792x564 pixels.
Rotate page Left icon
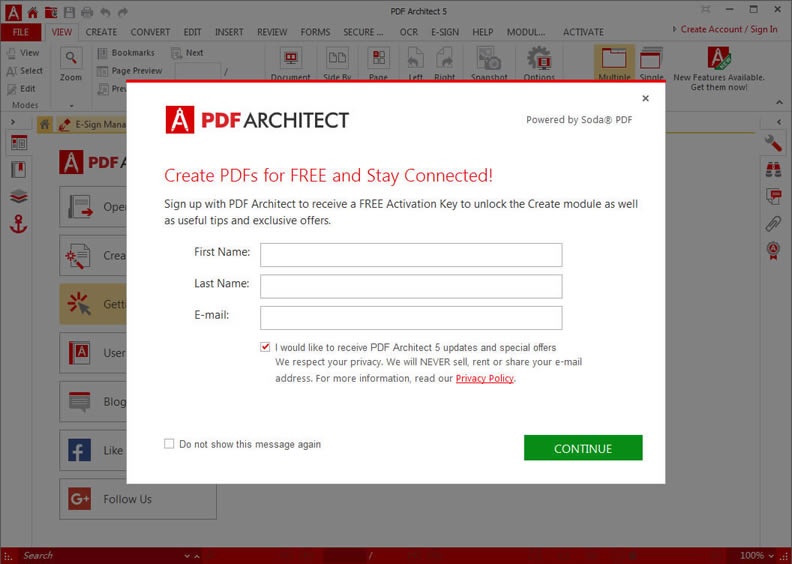tap(415, 58)
